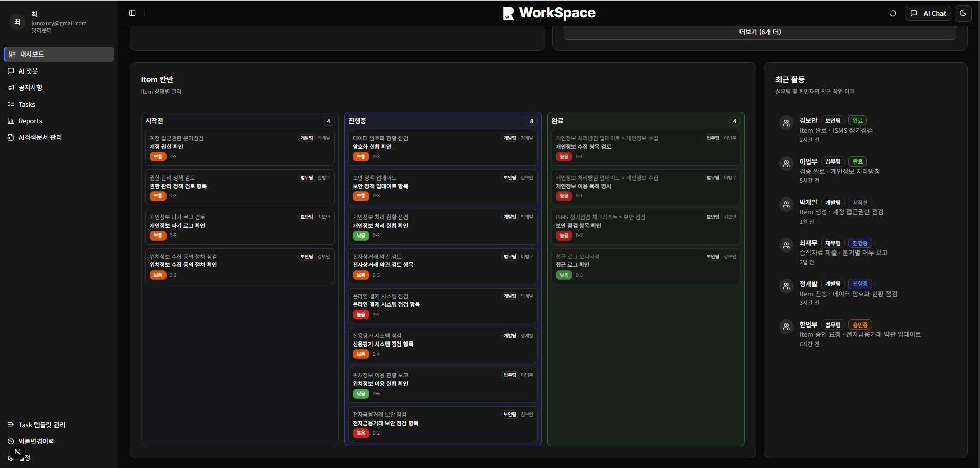Image resolution: width=980 pixels, height=468 pixels.
Task: Expand 더보기 (6개 더) to show more items
Action: click(x=759, y=31)
